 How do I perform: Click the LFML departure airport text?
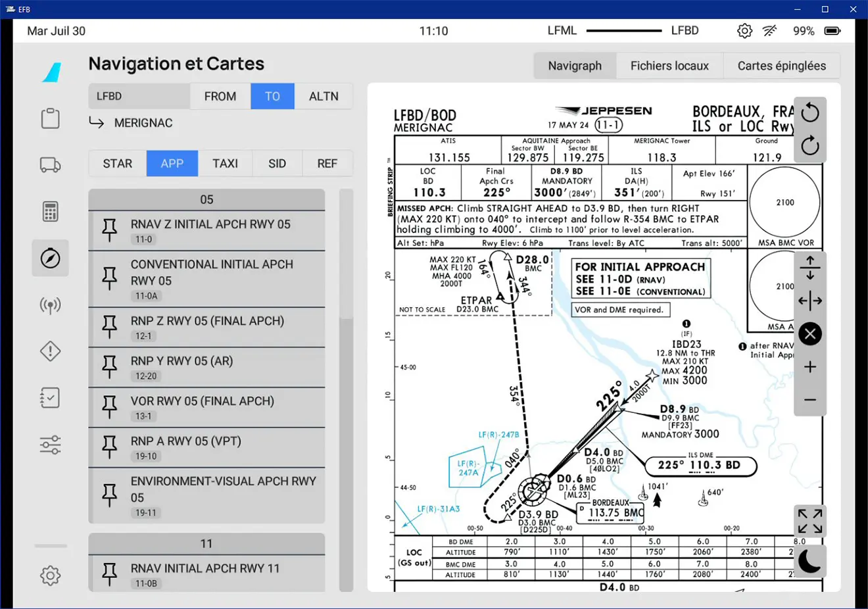pyautogui.click(x=562, y=31)
